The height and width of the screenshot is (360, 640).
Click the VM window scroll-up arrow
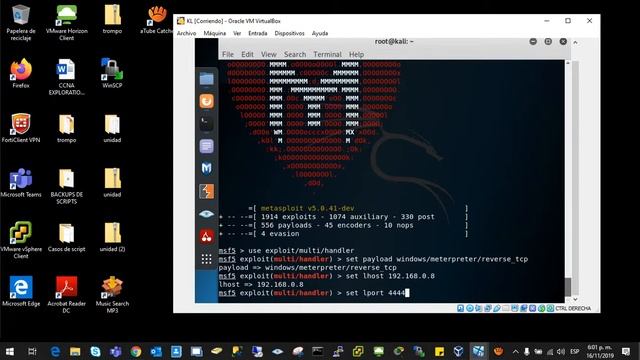(x=575, y=42)
